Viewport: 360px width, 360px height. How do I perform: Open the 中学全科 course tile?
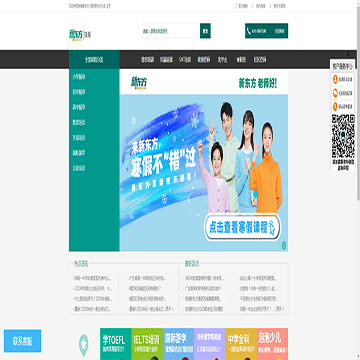[x=241, y=344]
